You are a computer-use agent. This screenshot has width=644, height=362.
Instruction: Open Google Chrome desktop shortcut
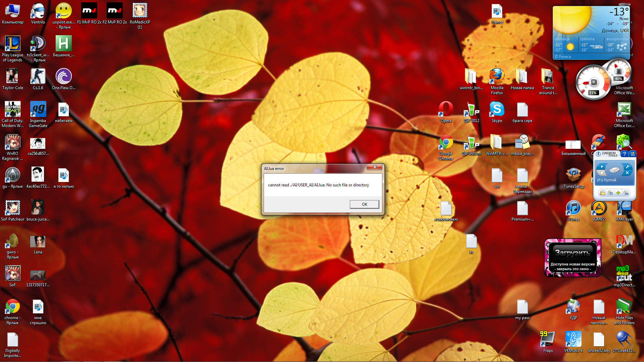pyautogui.click(x=446, y=147)
